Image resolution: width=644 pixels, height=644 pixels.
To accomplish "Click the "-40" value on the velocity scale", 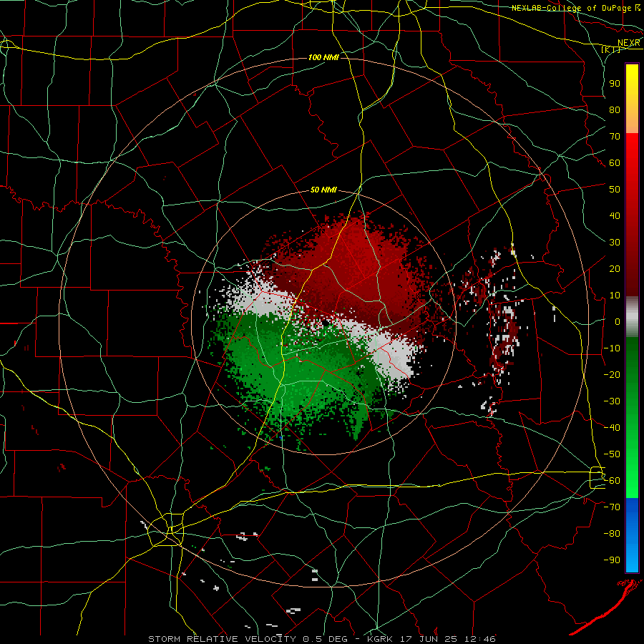I will (612, 428).
